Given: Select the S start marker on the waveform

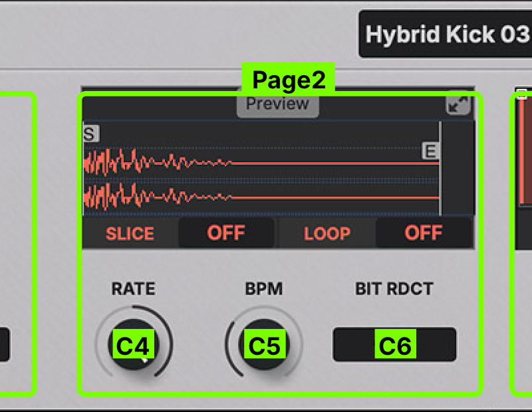Looking at the screenshot, I should coord(91,134).
